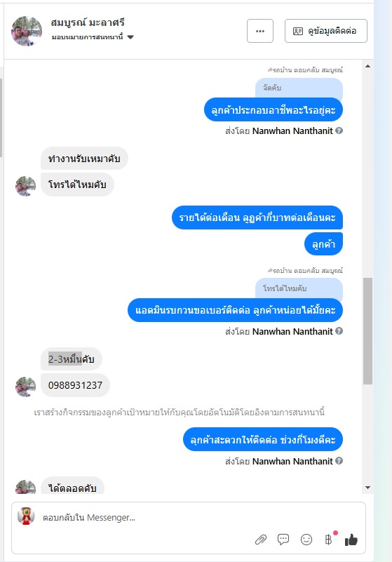Open saved replies speech bubble icon

point(283,539)
